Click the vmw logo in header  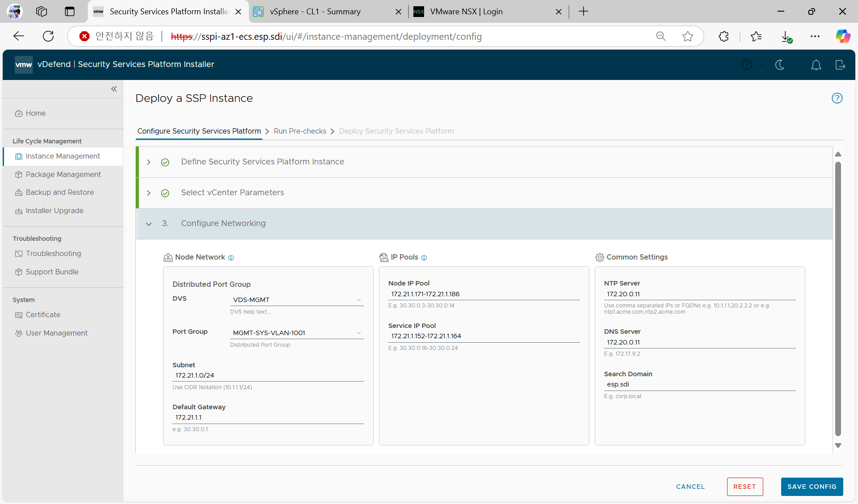point(24,64)
